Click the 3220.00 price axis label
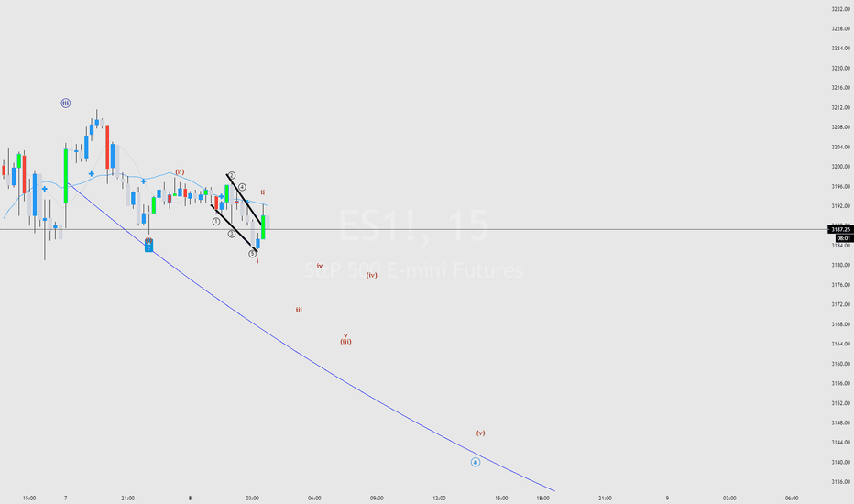This screenshot has width=854, height=504. [x=841, y=68]
